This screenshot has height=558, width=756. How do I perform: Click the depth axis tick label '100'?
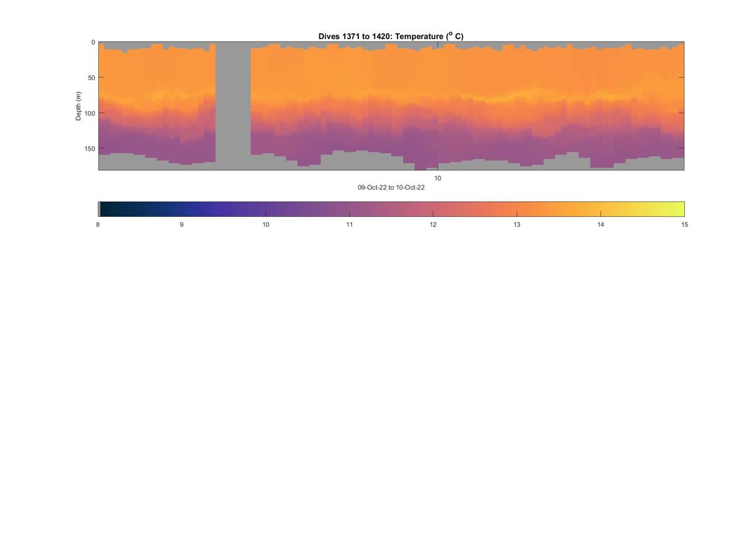[x=90, y=113]
